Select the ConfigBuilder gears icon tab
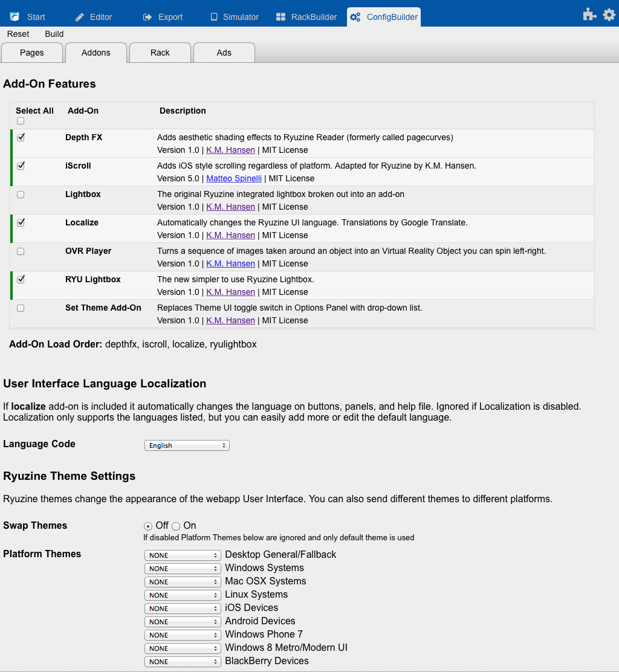The image size is (619, 672). coord(356,17)
